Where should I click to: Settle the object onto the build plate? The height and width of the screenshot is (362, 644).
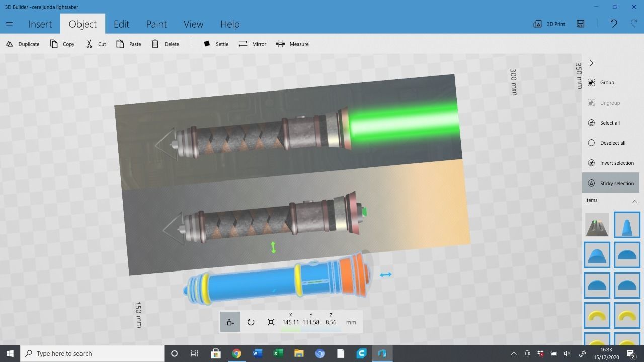coord(216,44)
